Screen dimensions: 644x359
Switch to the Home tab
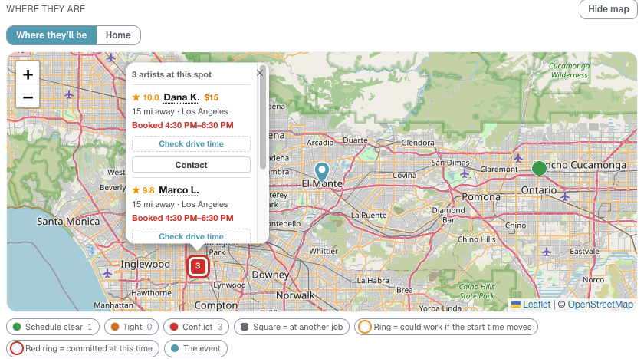point(118,35)
